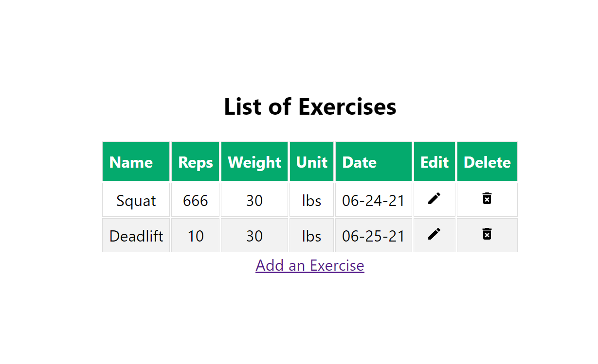Click the date 06-24-21 cell
This screenshot has width=598, height=364.
(x=373, y=200)
